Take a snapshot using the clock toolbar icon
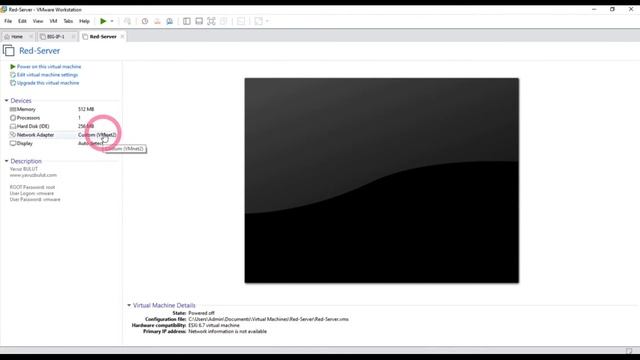 point(145,21)
